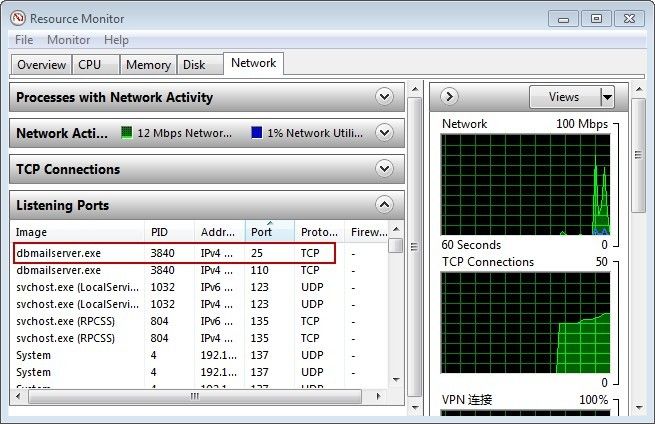Click the TCP Connections graph
Image resolution: width=655 pixels, height=424 pixels.
pyautogui.click(x=526, y=322)
